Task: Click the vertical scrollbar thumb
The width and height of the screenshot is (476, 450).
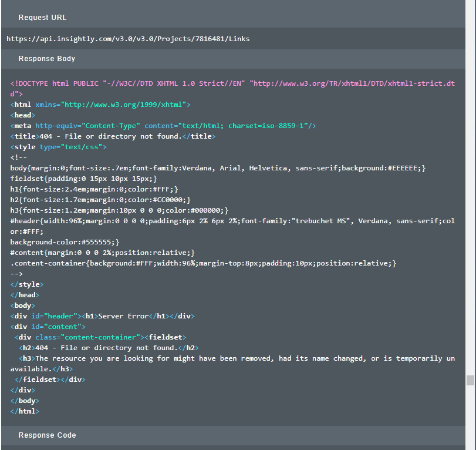Action: coord(470,380)
